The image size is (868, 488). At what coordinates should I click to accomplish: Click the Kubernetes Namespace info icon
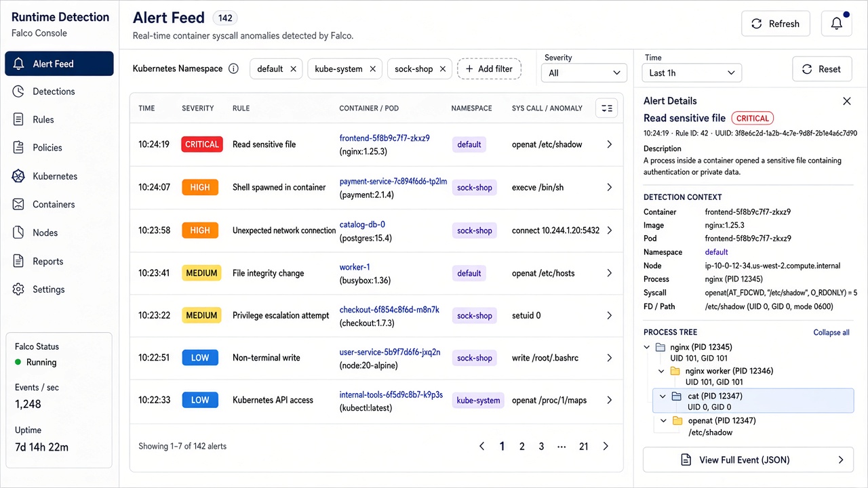coord(234,68)
